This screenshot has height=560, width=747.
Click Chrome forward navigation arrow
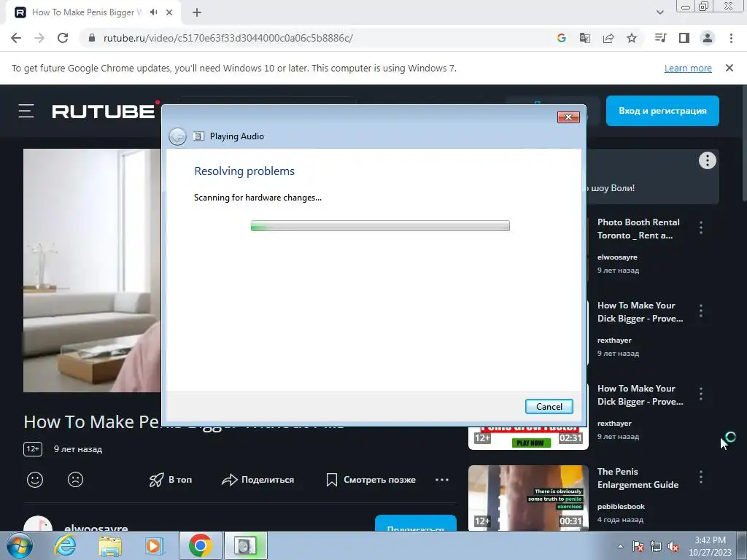coord(39,38)
